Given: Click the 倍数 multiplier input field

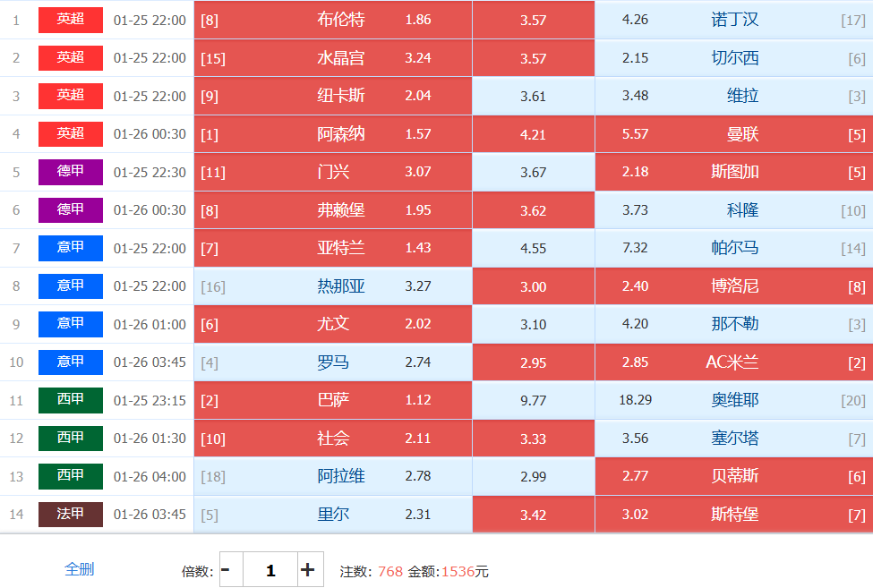Looking at the screenshot, I should pyautogui.click(x=270, y=569).
